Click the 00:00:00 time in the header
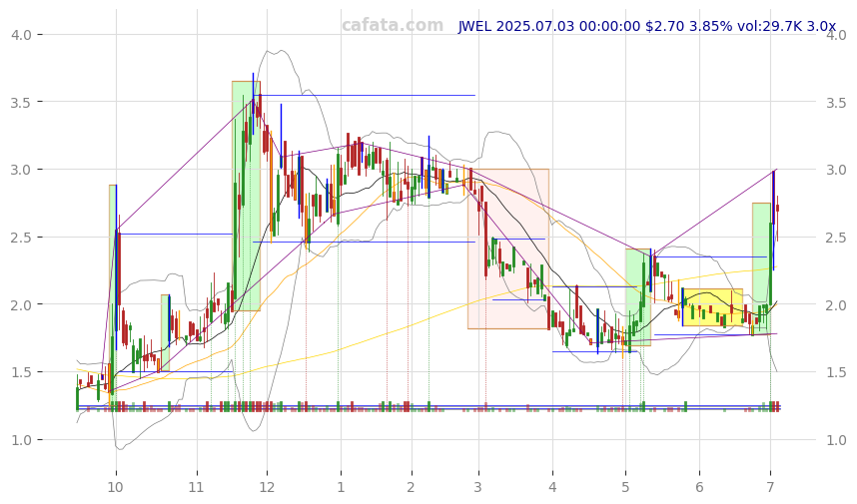Image resolution: width=857 pixels, height=504 pixels. (x=610, y=26)
